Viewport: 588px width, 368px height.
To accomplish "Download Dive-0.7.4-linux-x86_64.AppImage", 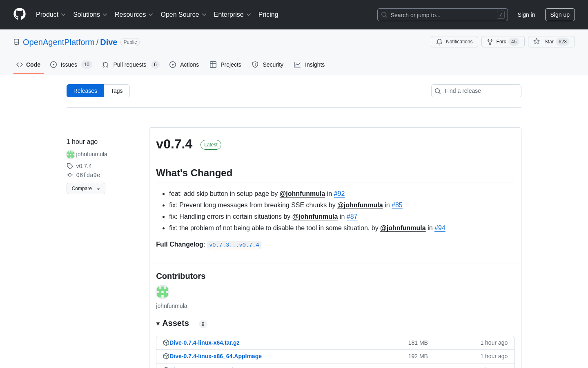I will 216,356.
